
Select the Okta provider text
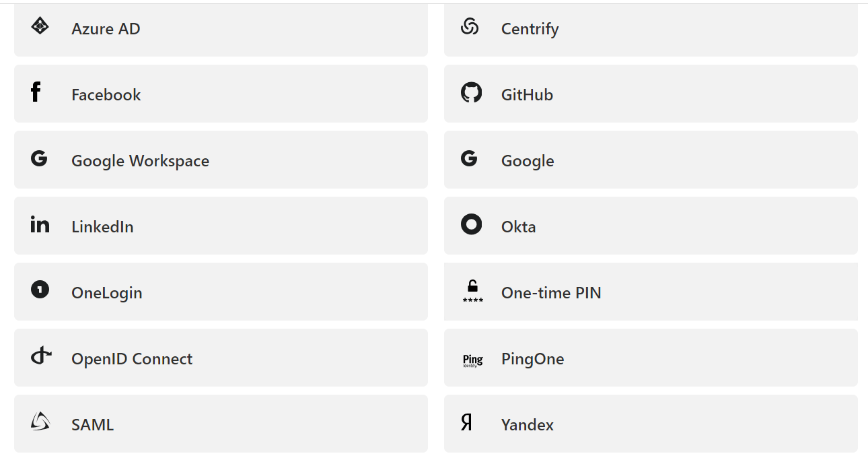pyautogui.click(x=518, y=227)
